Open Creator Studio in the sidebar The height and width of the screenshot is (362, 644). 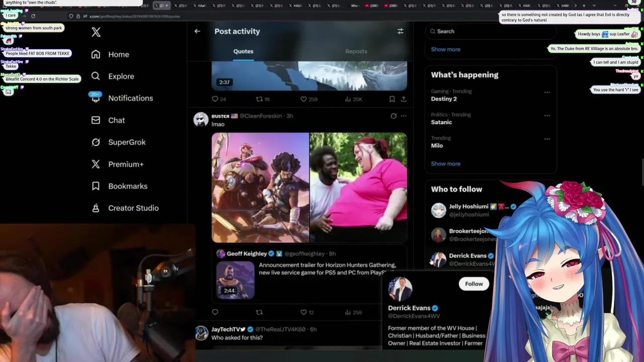[x=125, y=208]
